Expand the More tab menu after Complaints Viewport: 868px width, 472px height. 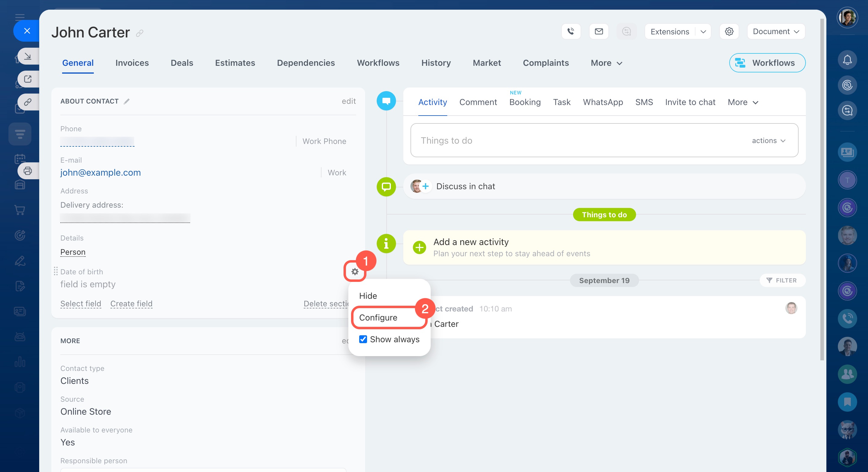(x=606, y=63)
